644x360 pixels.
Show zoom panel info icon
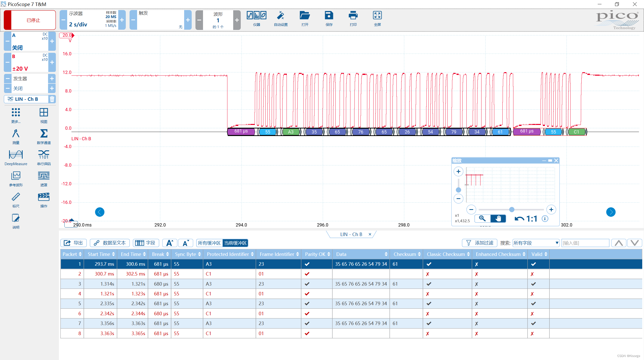(x=545, y=218)
